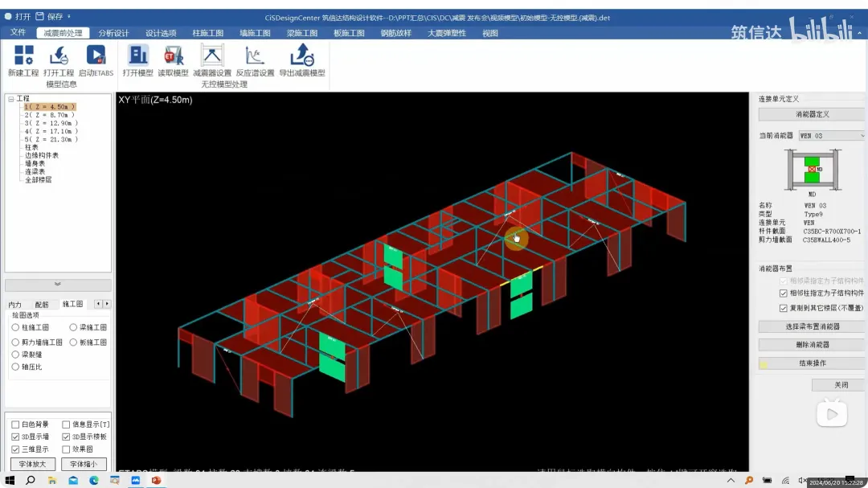Click the 结束操作 button

[x=812, y=363]
